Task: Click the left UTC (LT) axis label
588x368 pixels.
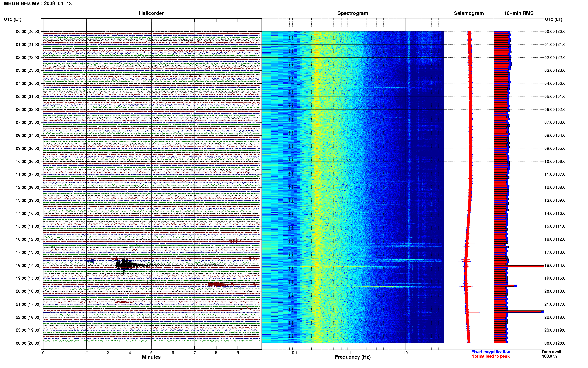Action: [x=13, y=19]
